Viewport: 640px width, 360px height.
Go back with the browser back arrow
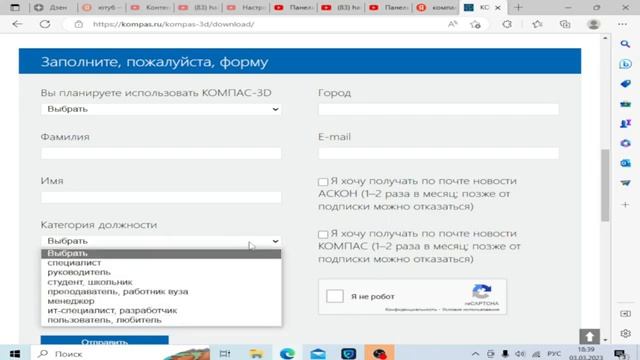(17, 24)
